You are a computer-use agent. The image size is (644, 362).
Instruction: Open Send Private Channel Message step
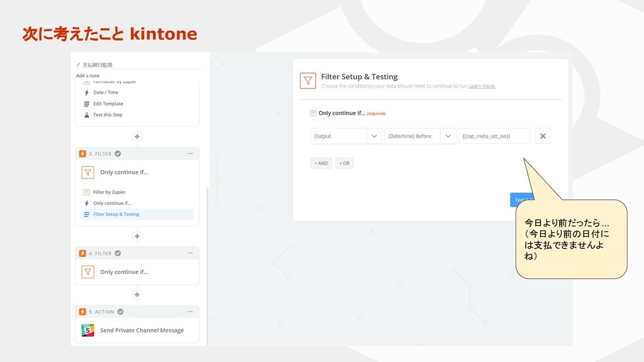142,331
